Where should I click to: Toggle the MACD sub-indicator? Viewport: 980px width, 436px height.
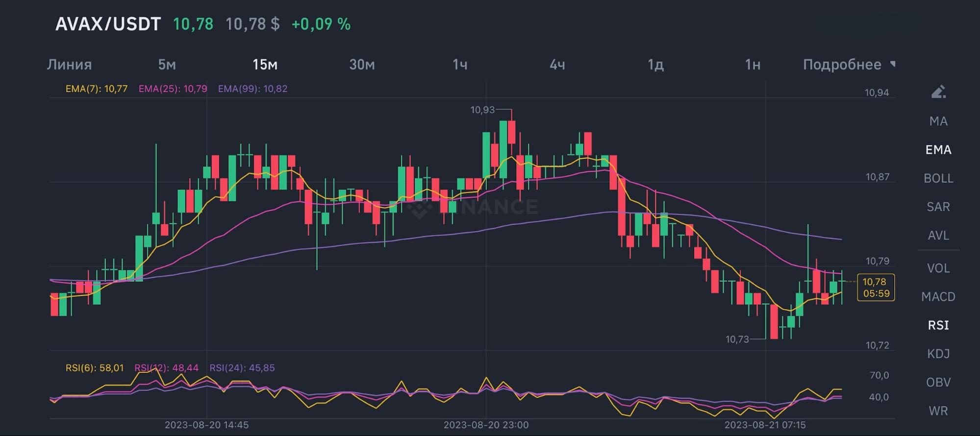938,296
